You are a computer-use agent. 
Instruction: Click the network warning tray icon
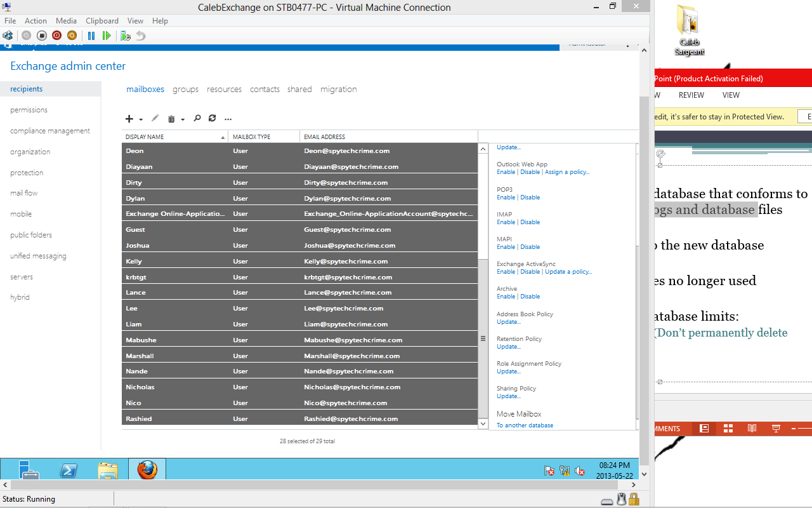565,471
